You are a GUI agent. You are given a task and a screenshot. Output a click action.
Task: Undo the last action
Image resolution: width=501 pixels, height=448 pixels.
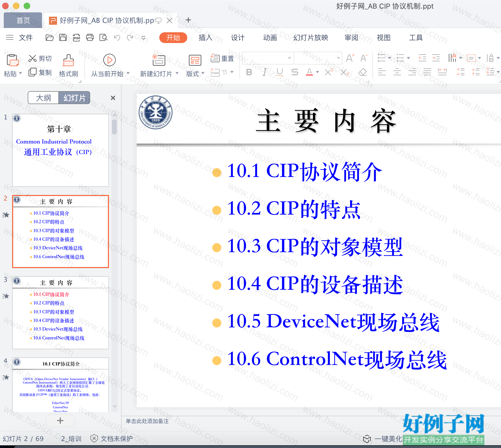(117, 38)
